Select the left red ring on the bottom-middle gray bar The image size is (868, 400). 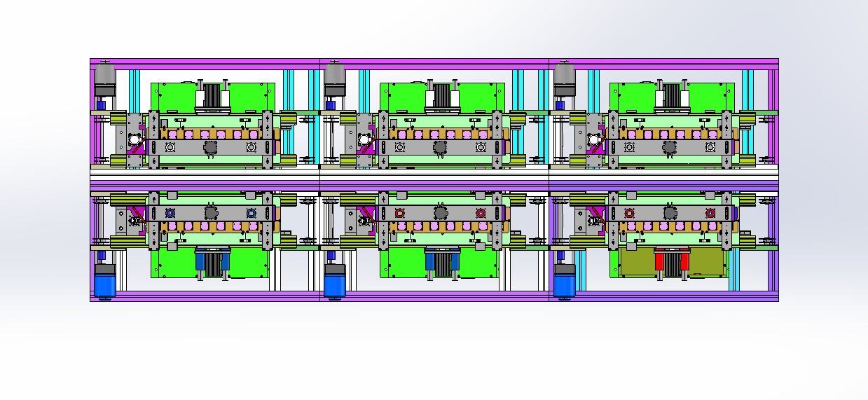[x=399, y=212]
